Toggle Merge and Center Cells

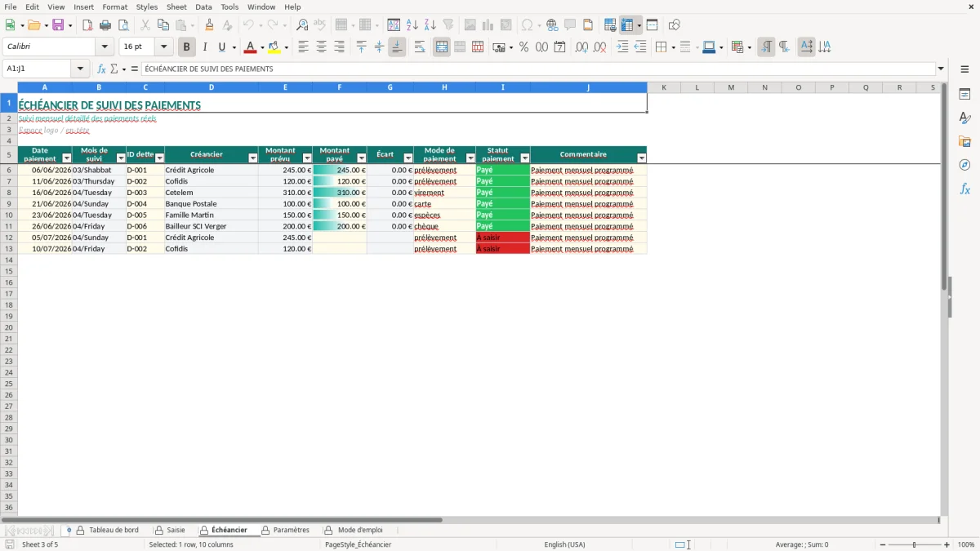442,47
